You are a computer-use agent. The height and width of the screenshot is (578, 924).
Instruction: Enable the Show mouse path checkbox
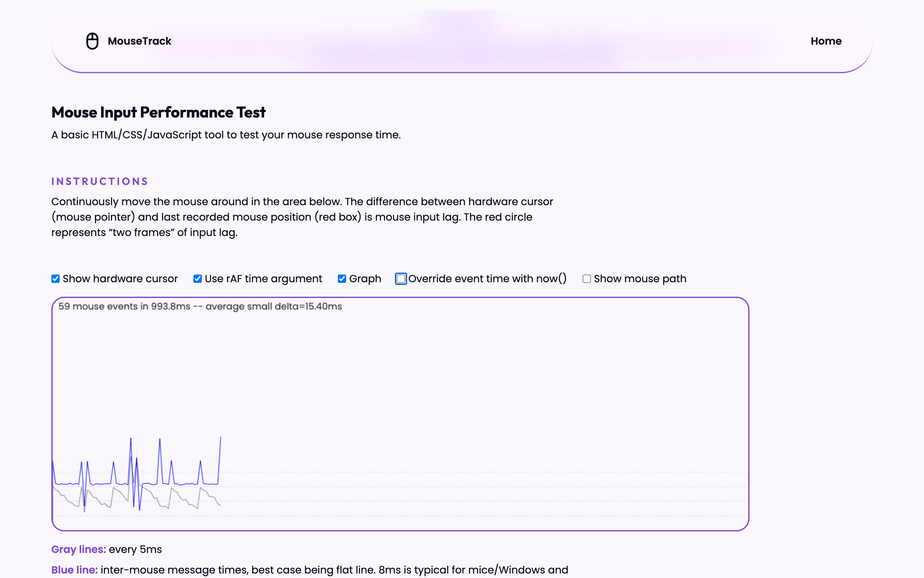(x=586, y=279)
